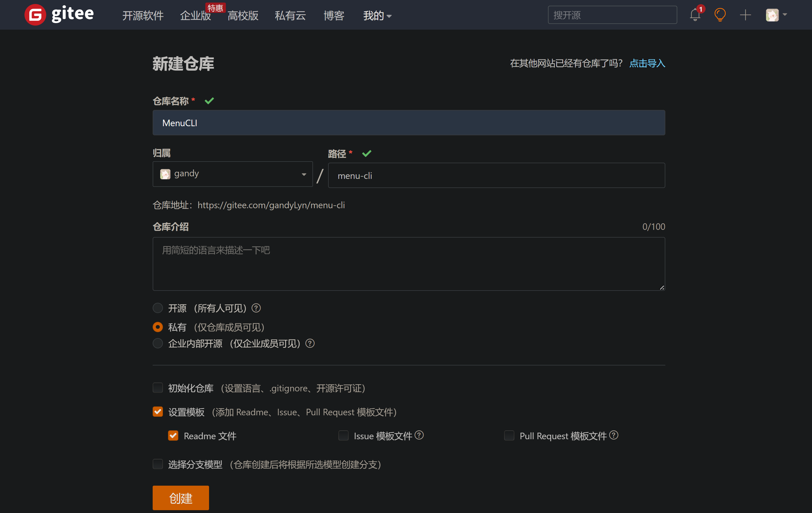This screenshot has height=513, width=812.
Task: Click help icon next to Pull Request 模板文件
Action: coord(614,435)
